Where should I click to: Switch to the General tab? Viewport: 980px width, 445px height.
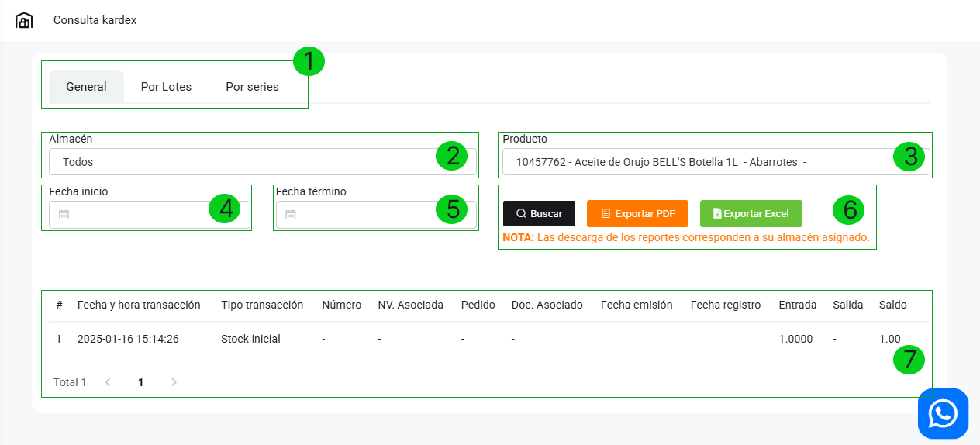(86, 87)
